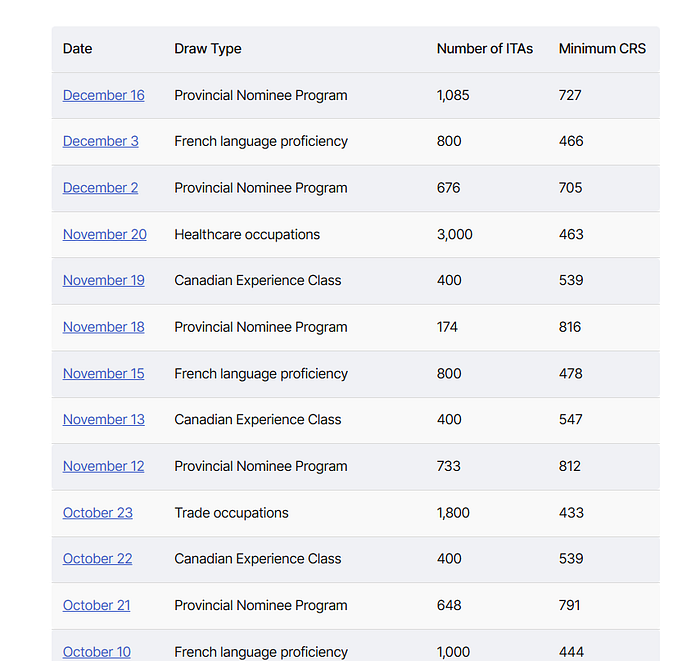Click the October 23 date link

97,513
